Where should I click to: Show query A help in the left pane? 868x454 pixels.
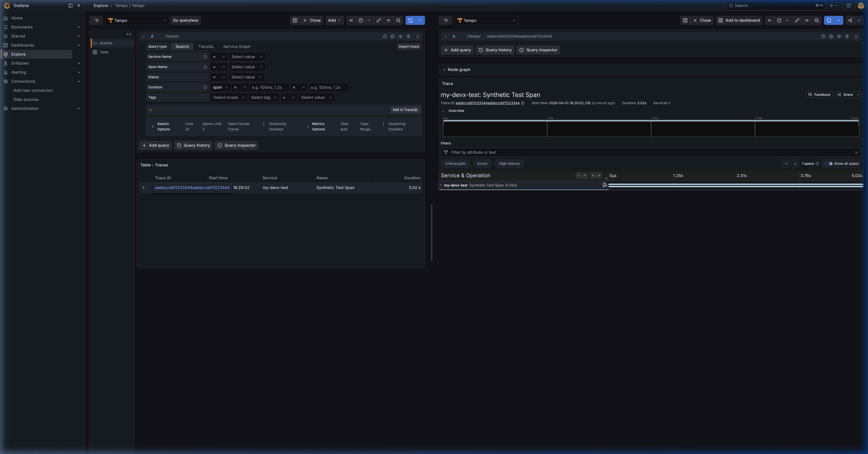pos(384,36)
